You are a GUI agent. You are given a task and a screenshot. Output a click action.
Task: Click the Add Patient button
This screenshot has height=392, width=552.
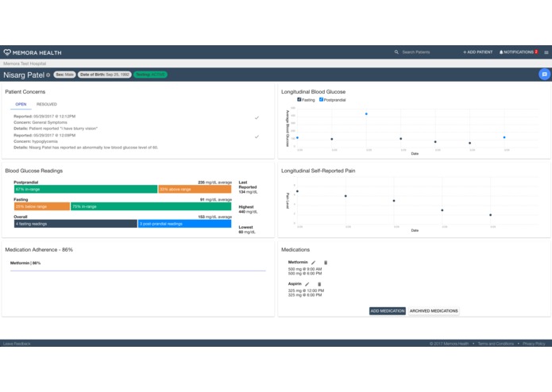[x=477, y=52]
